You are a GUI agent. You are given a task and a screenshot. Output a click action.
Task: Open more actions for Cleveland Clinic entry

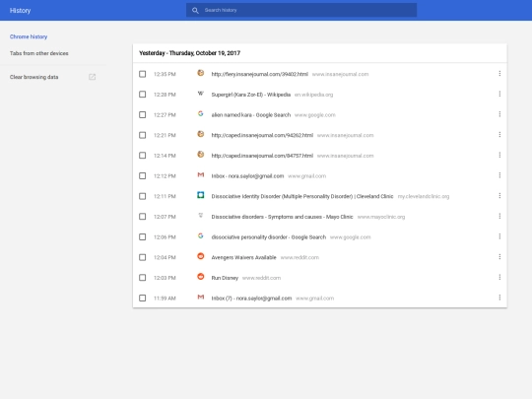pyautogui.click(x=499, y=196)
